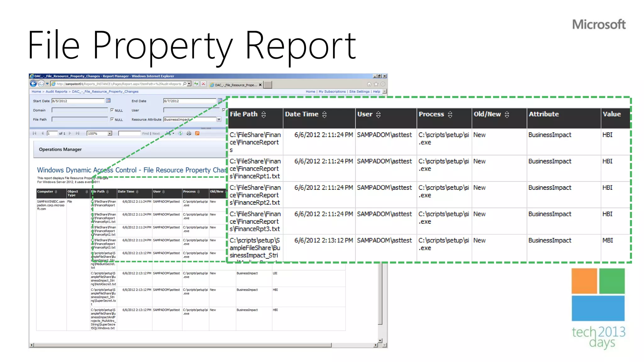Sort File Path column in zoomed table
The height and width of the screenshot is (362, 644).
264,115
